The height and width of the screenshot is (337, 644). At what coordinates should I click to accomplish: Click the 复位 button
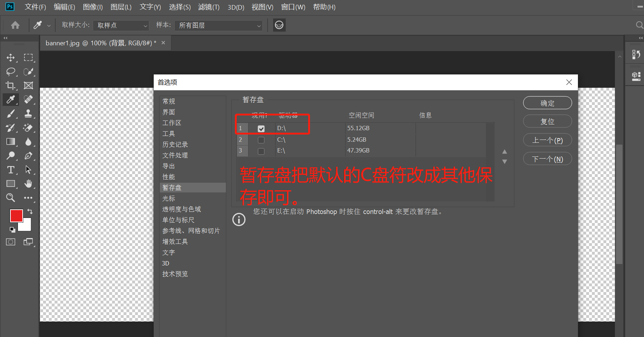[x=547, y=121]
